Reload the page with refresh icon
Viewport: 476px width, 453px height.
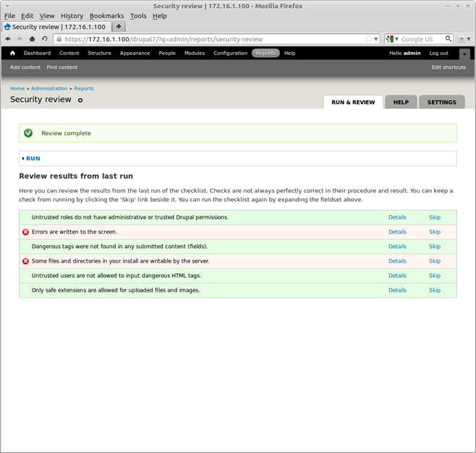(45, 39)
